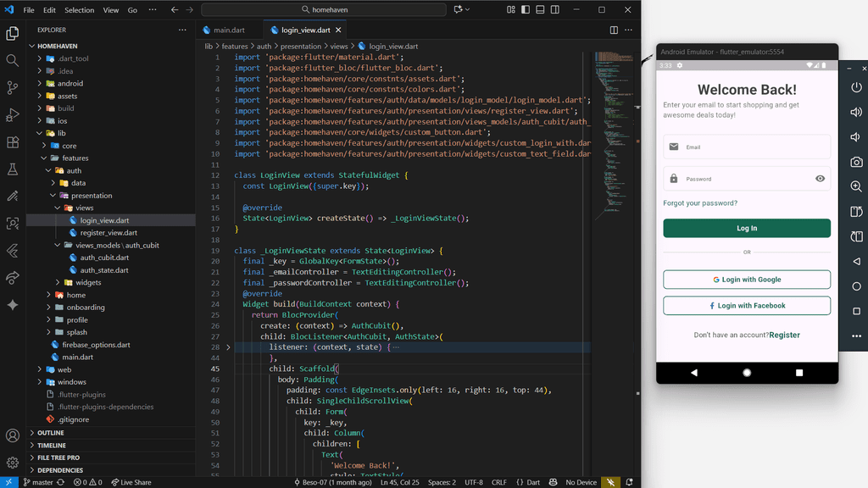Open the Source Control view
Viewport: 868px width, 488px height.
pyautogui.click(x=13, y=87)
